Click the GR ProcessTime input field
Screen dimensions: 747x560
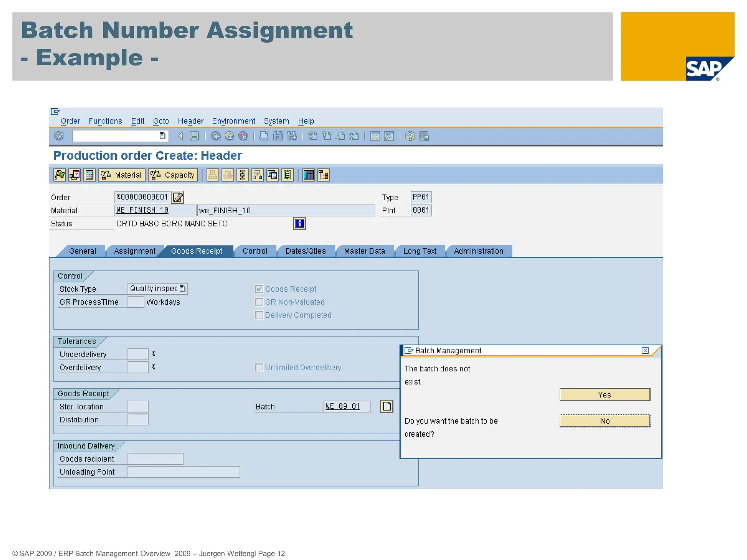136,302
